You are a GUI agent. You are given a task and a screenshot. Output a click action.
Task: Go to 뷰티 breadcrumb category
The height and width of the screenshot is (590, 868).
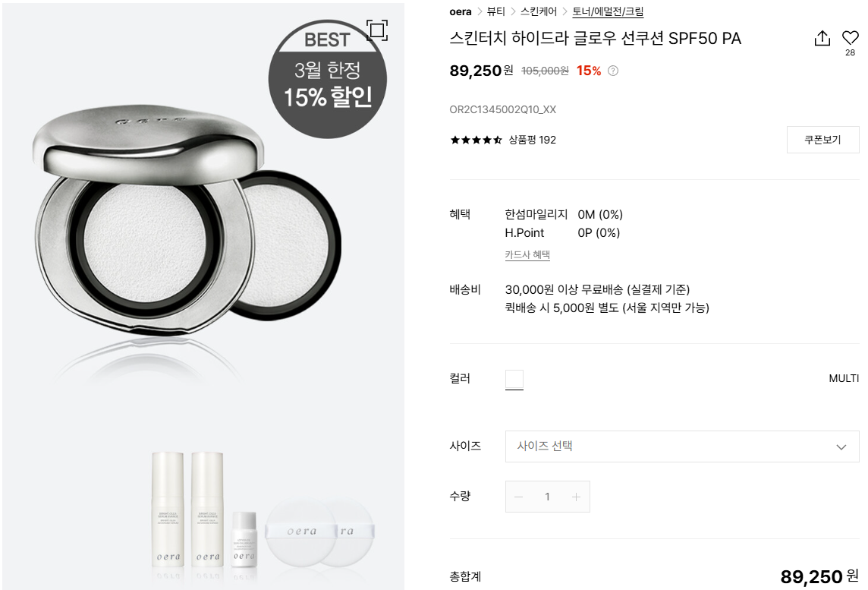(x=496, y=11)
